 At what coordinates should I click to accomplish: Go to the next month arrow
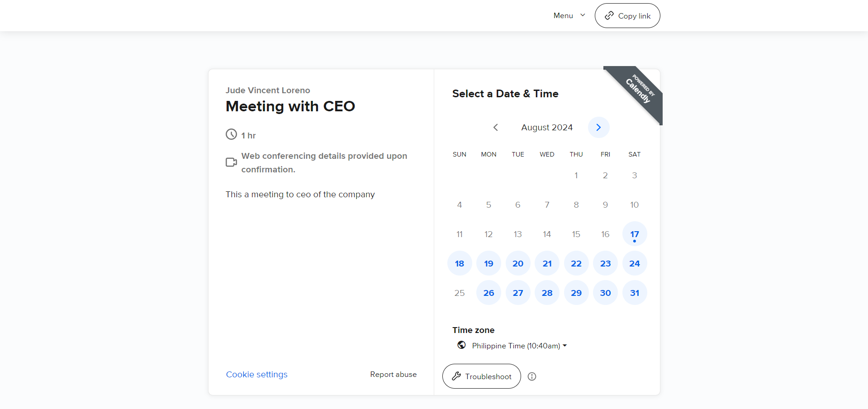coord(598,128)
